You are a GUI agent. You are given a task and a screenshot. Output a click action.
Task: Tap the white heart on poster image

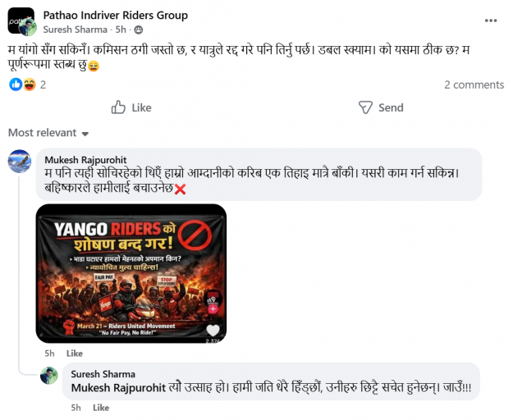(213, 330)
